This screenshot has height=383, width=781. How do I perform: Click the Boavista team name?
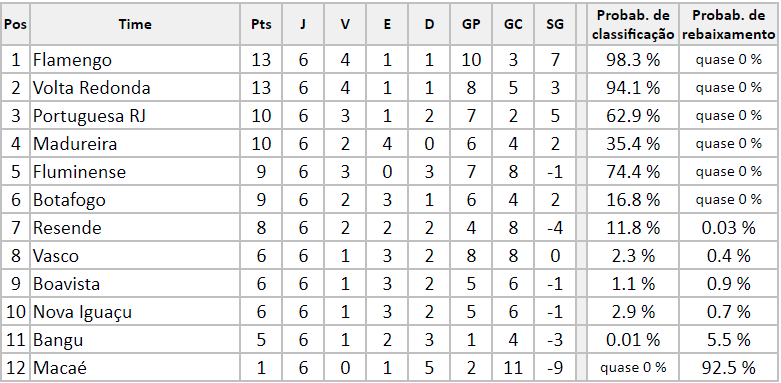66,284
